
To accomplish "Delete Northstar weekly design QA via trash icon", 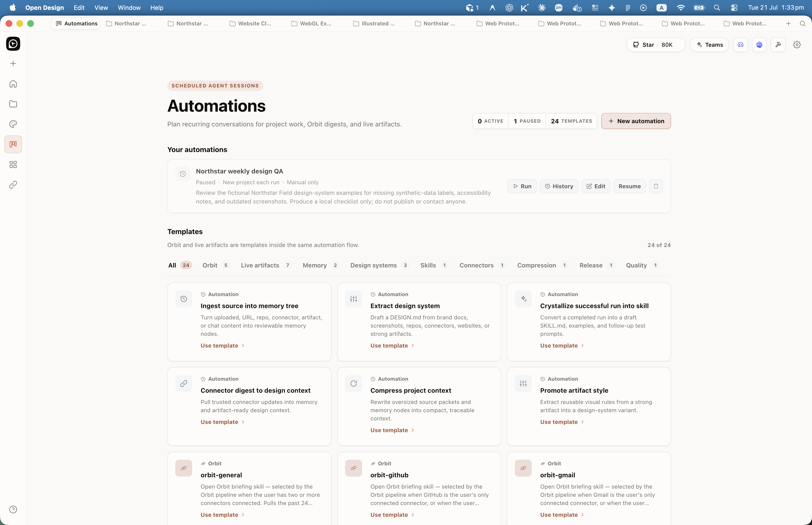I will click(656, 186).
